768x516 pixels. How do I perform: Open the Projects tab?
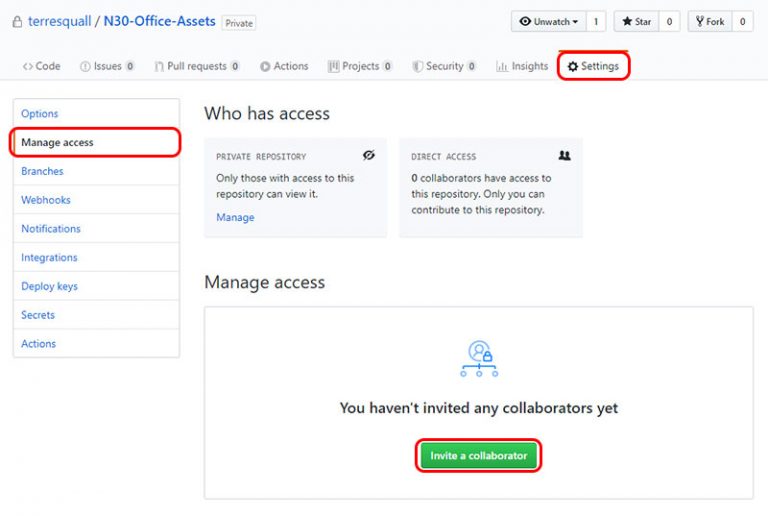click(360, 66)
